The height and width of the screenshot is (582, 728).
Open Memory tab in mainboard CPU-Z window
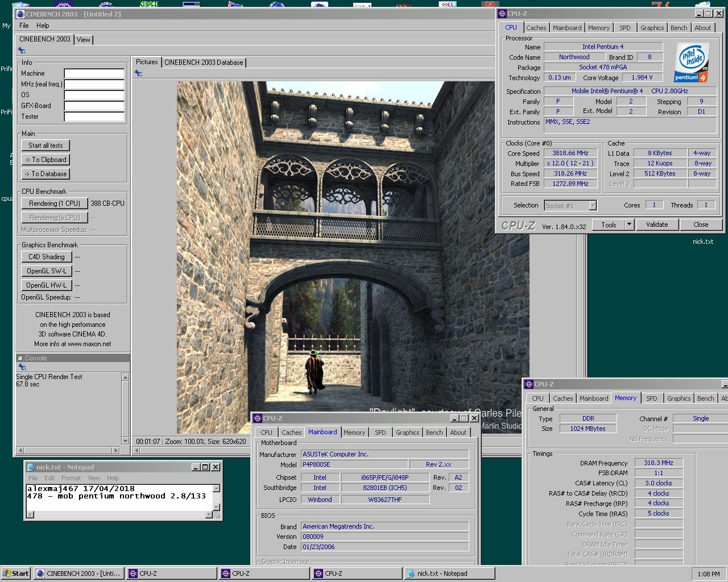click(354, 433)
